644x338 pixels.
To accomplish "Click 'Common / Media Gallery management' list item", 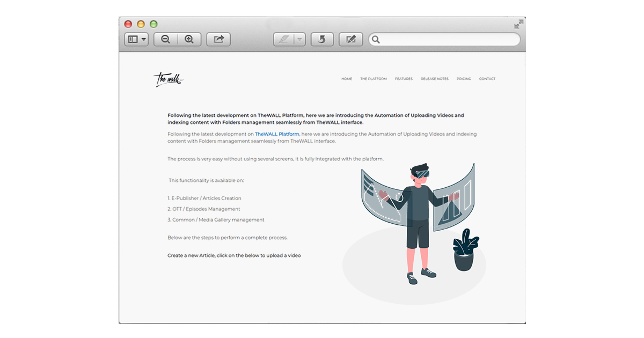I will (216, 219).
